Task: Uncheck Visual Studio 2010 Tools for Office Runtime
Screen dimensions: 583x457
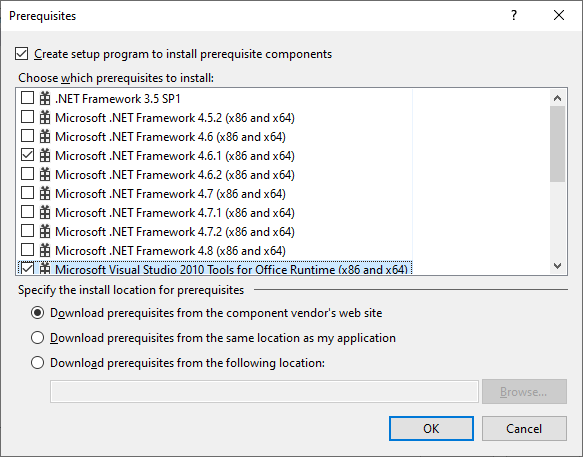Action: pos(28,268)
